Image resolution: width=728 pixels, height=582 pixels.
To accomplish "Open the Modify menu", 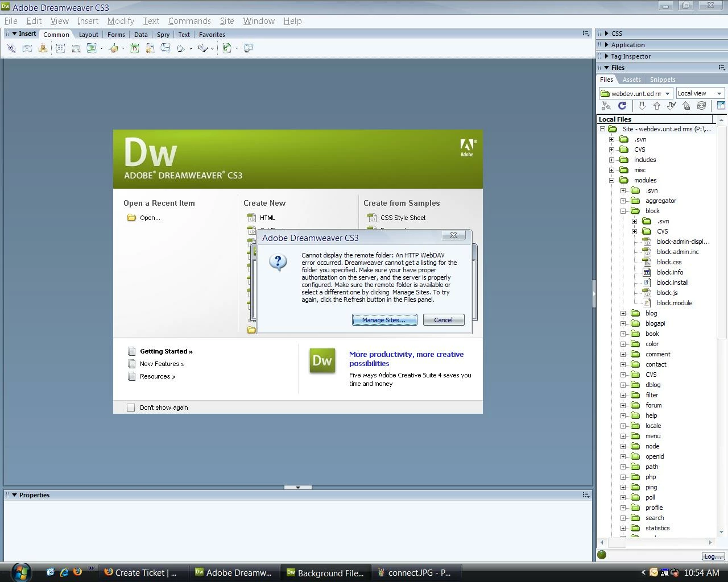I will coord(121,21).
